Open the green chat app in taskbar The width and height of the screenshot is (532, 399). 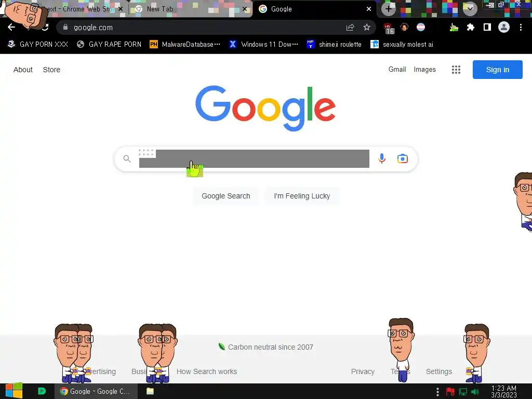coord(42,391)
